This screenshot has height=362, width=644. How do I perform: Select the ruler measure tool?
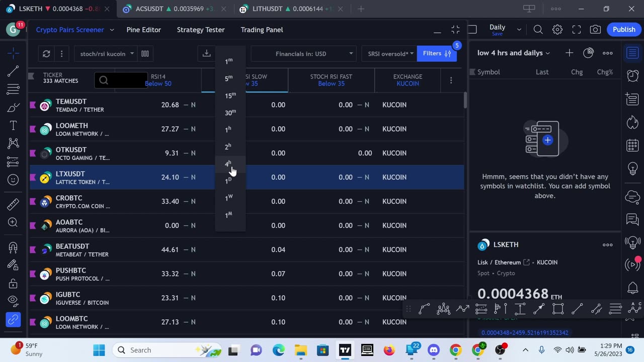13,204
